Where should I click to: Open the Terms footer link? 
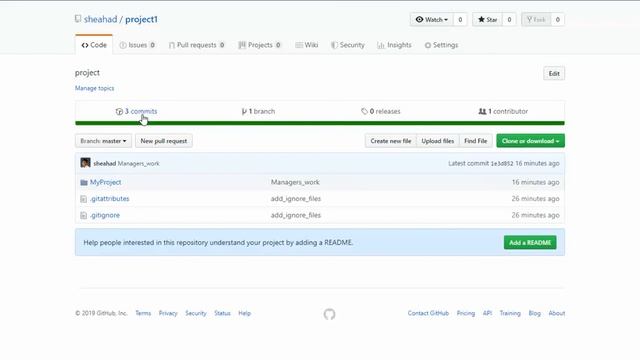[143, 313]
